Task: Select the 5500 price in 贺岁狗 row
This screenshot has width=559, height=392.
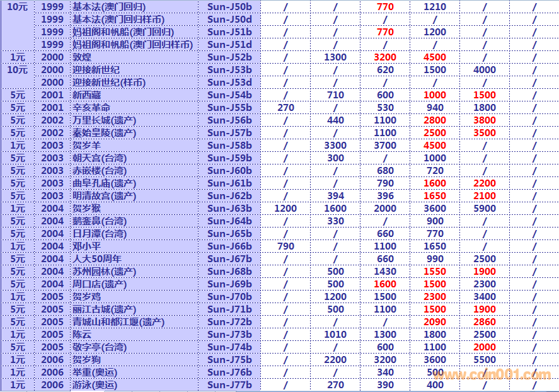Action: [x=485, y=360]
